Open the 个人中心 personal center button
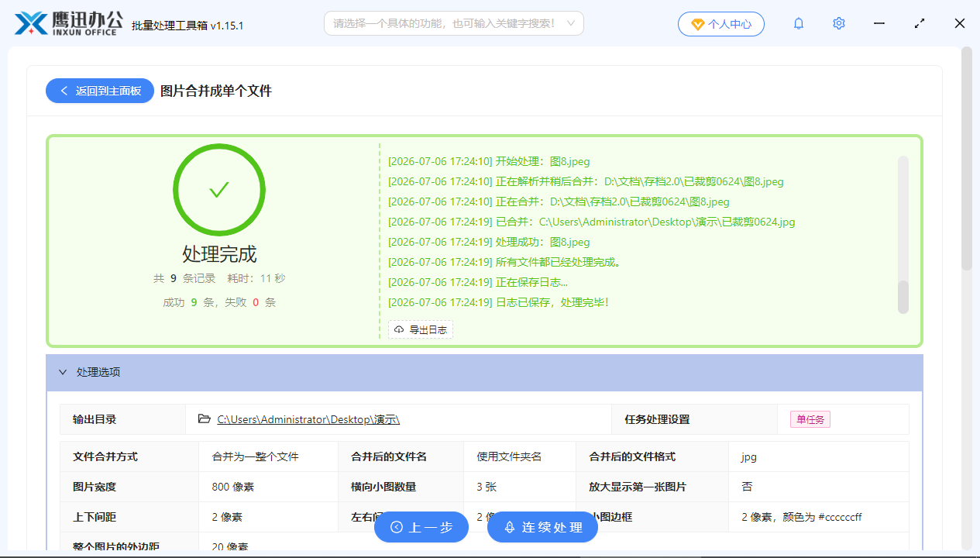The width and height of the screenshot is (980, 558). [721, 24]
